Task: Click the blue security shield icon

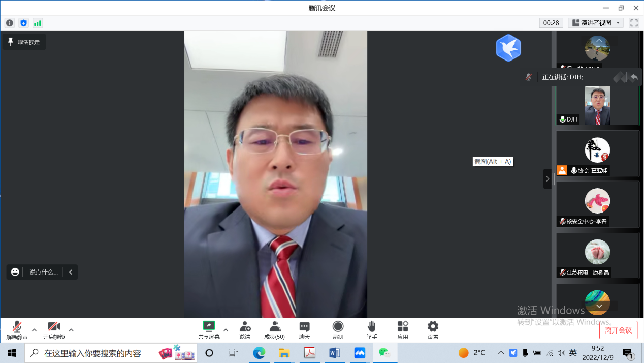Action: [23, 23]
